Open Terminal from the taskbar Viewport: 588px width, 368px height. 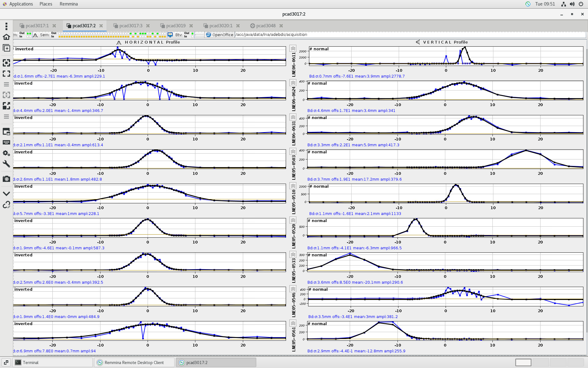[x=31, y=362]
